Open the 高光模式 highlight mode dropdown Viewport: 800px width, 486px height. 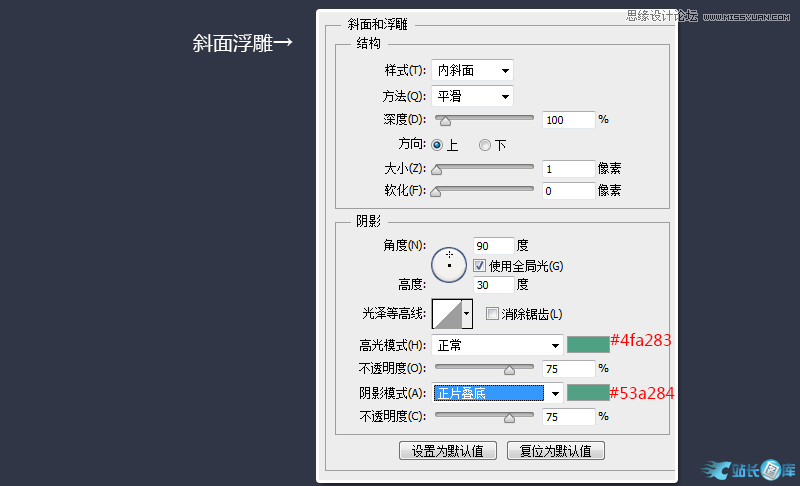click(x=497, y=345)
